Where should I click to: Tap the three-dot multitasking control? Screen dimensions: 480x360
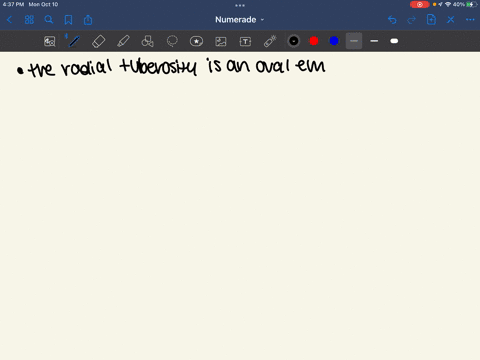pos(240,5)
